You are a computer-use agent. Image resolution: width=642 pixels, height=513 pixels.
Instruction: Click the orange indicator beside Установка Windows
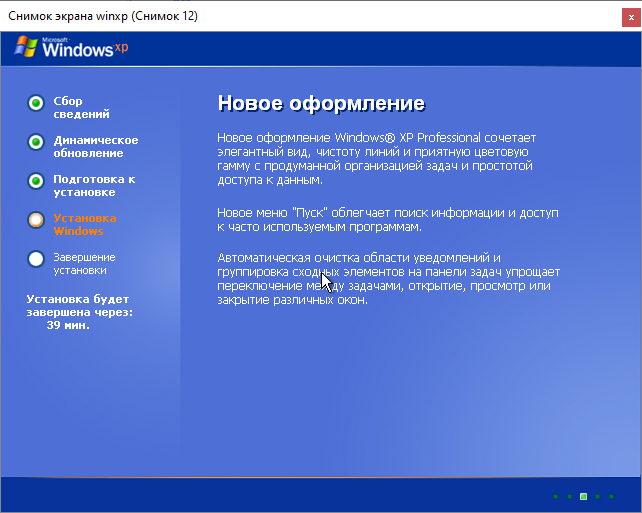tap(36, 220)
